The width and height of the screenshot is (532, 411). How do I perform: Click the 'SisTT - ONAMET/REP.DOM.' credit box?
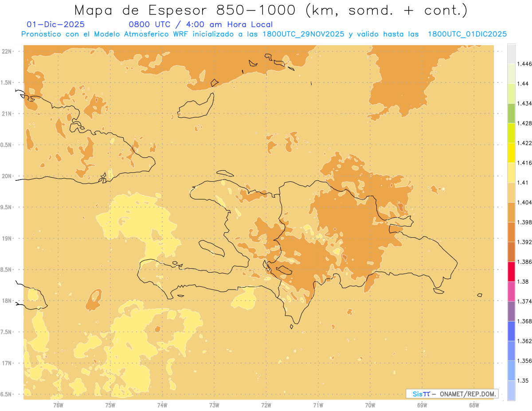[x=452, y=394]
